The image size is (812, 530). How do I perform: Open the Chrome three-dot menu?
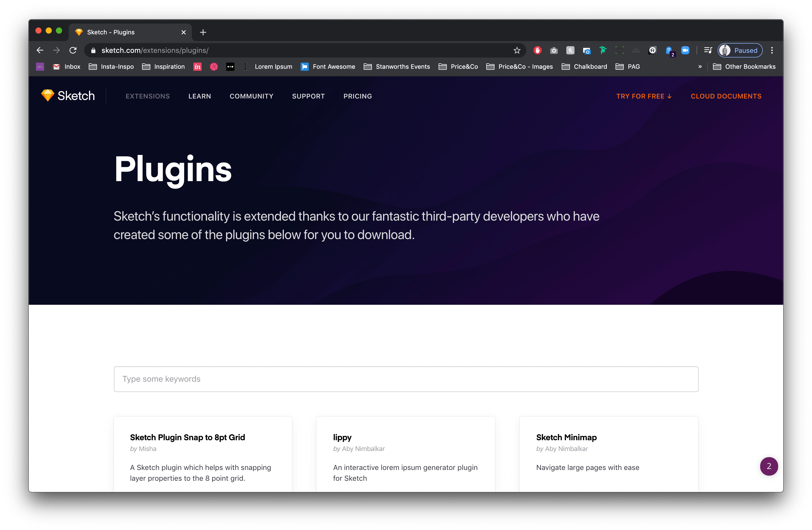coord(772,51)
